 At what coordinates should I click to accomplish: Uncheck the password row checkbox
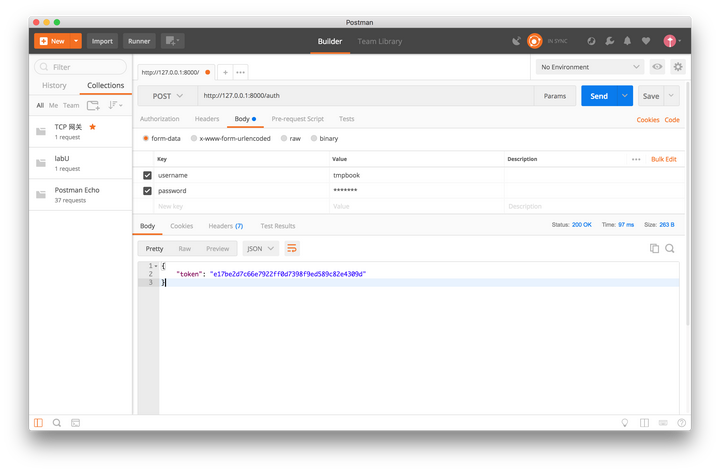(x=147, y=191)
